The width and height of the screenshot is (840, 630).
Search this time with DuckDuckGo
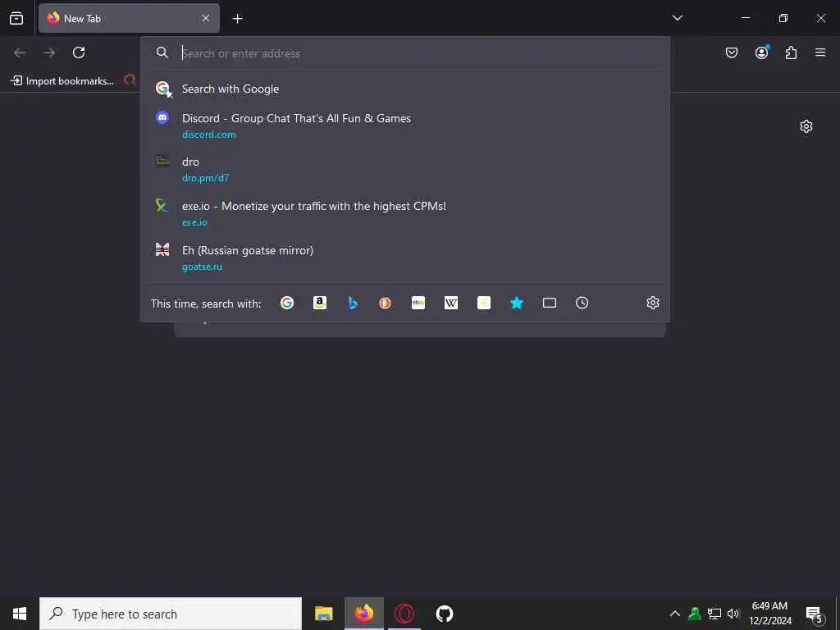[x=386, y=304]
